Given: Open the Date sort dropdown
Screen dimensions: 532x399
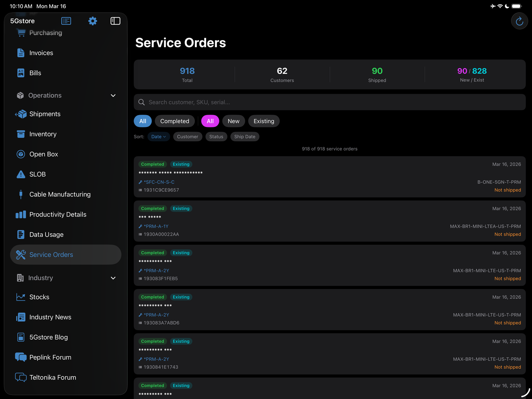Looking at the screenshot, I should coord(159,136).
